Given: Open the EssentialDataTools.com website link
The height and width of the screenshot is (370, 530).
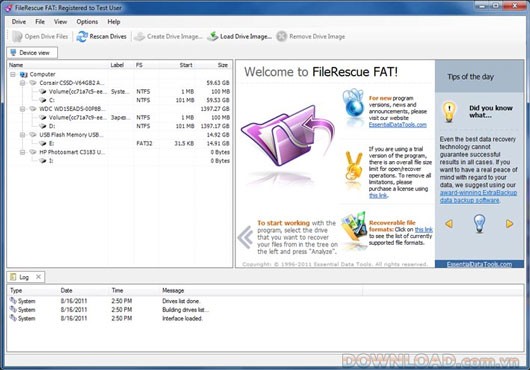Looking at the screenshot, I should [x=398, y=125].
